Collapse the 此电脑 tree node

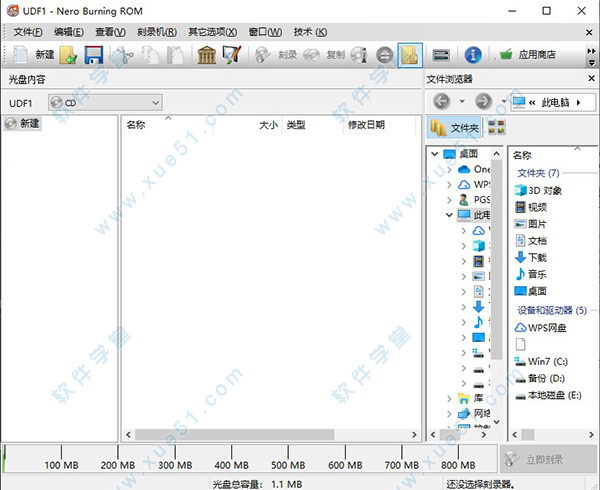pos(450,215)
